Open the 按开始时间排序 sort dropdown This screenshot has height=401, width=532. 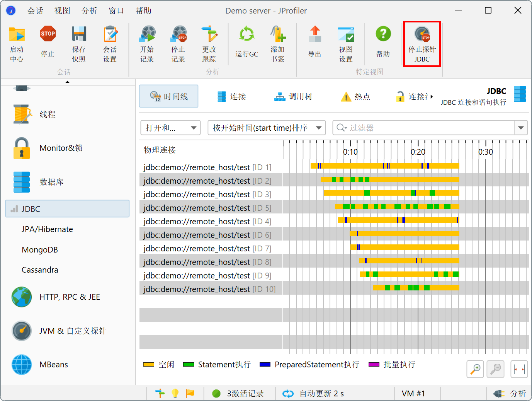(267, 128)
